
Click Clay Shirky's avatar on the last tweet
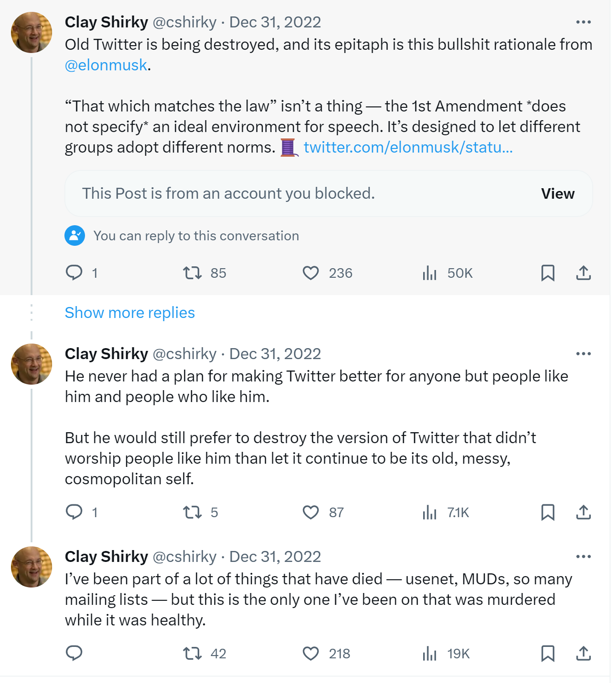point(32,567)
